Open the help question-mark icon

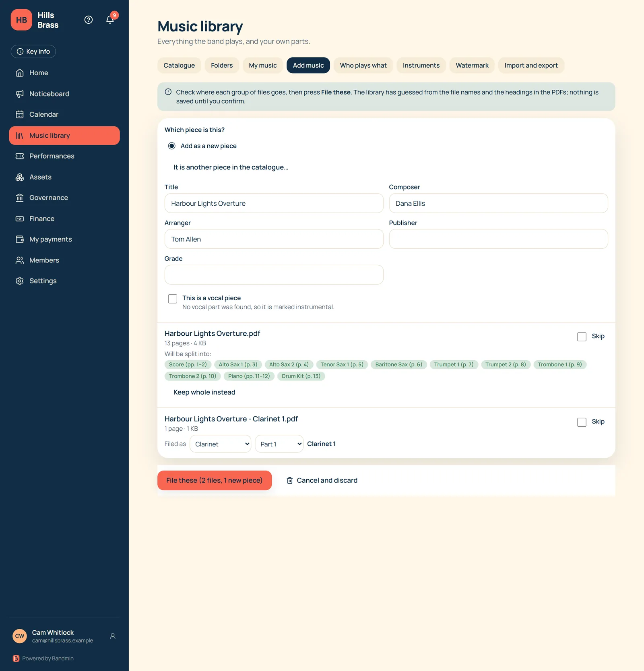pos(89,20)
